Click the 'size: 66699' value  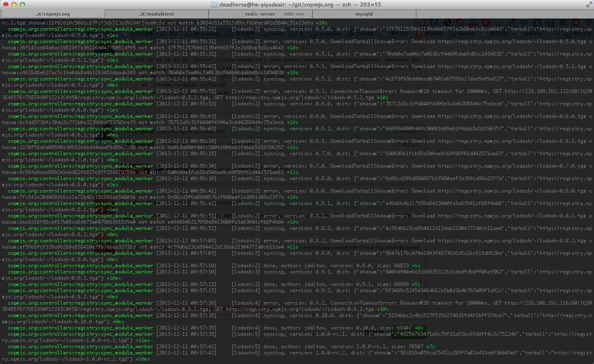tap(393, 284)
